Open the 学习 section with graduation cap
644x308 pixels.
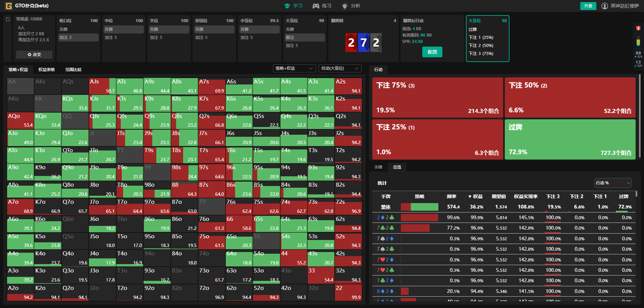click(293, 6)
